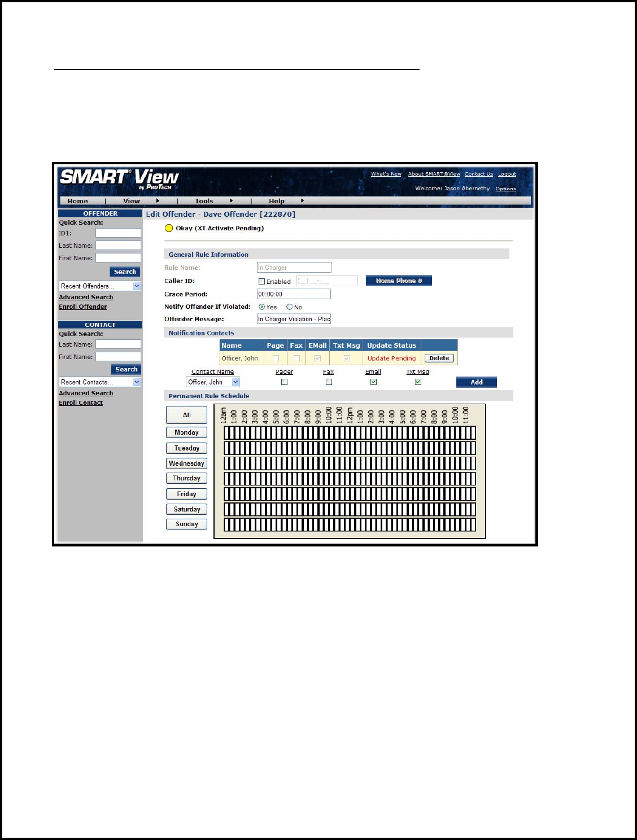Screen dimensions: 637x840
Task: Click the SMART View logo
Action: (x=119, y=179)
